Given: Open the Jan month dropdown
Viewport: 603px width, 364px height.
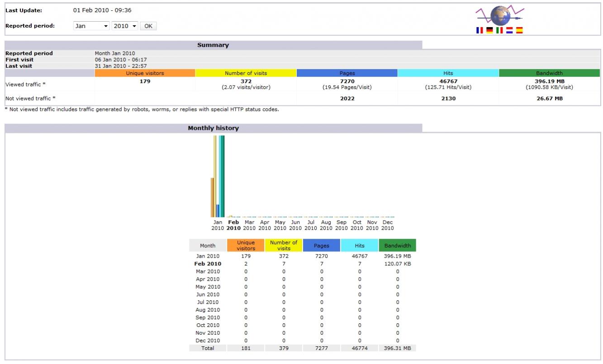Looking at the screenshot, I should point(91,26).
